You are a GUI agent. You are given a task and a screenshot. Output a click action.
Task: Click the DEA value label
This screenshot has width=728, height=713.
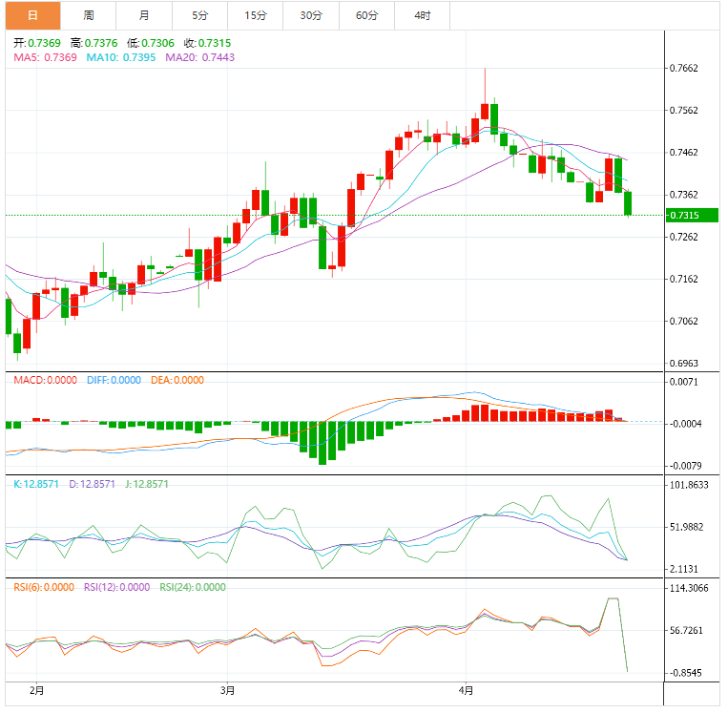coord(177,380)
